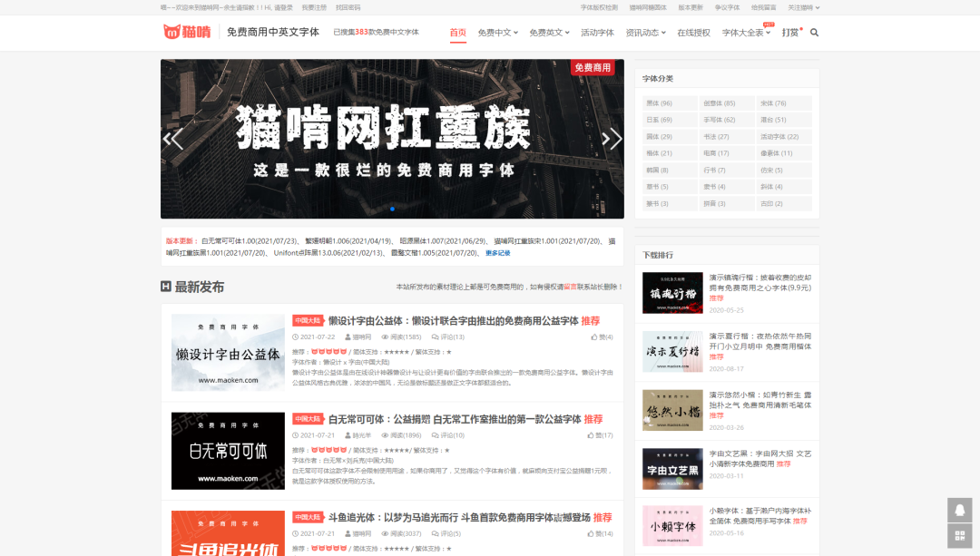
Task: Open 猫啃网糖圆体 top bar link
Action: coord(648,7)
